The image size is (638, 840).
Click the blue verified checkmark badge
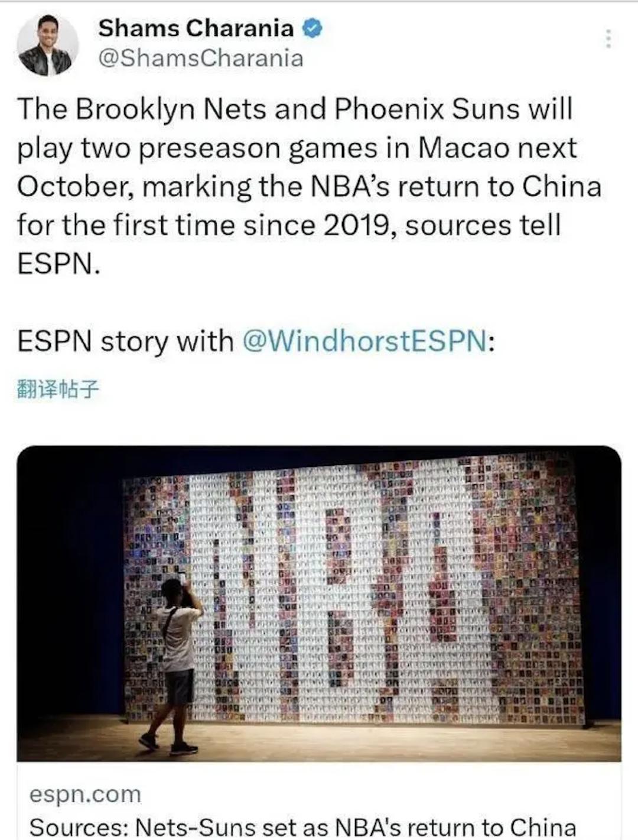click(x=313, y=28)
